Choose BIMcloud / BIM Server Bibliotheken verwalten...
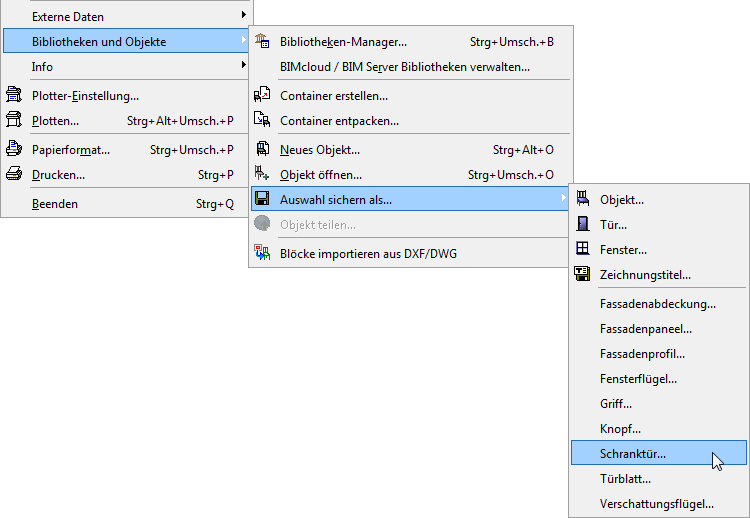The height and width of the screenshot is (518, 750). point(411,66)
